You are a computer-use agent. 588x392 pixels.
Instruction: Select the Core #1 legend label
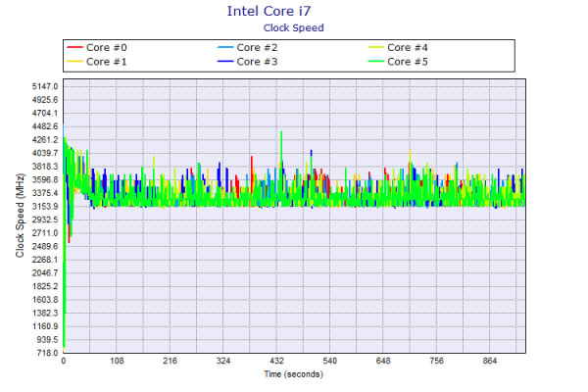[107, 62]
